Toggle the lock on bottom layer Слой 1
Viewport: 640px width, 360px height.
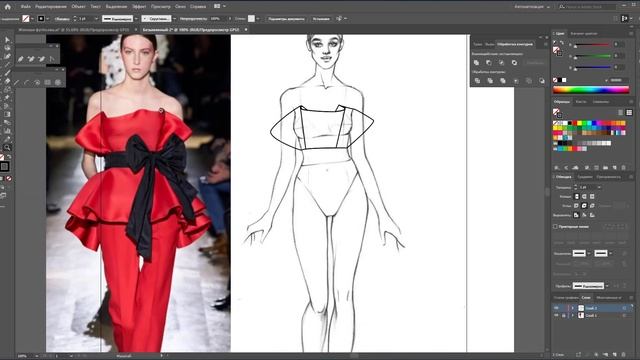(x=564, y=316)
